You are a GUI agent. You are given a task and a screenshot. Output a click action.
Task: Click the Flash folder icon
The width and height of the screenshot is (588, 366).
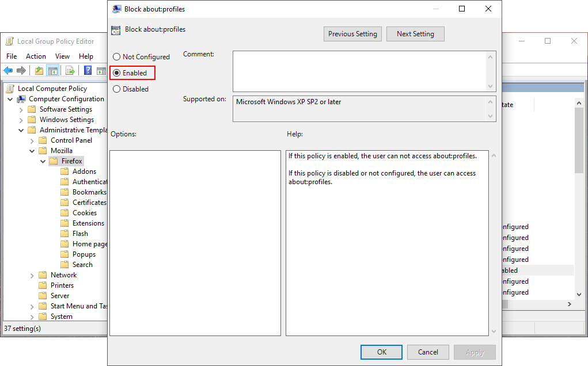pyautogui.click(x=65, y=234)
